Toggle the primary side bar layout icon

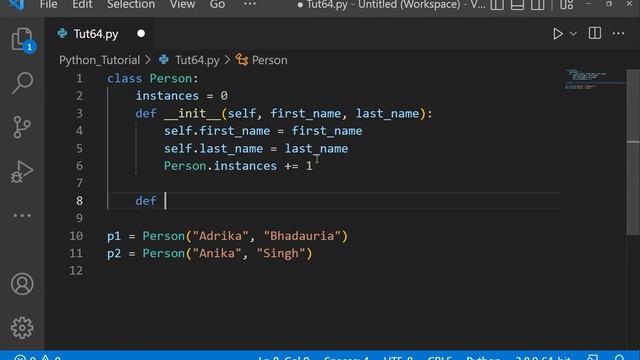tap(497, 5)
